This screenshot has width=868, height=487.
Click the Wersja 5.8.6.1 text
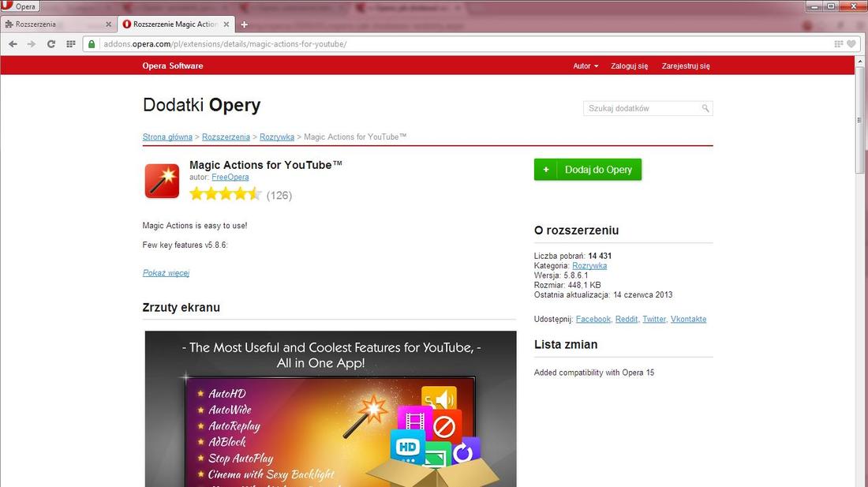(x=561, y=275)
